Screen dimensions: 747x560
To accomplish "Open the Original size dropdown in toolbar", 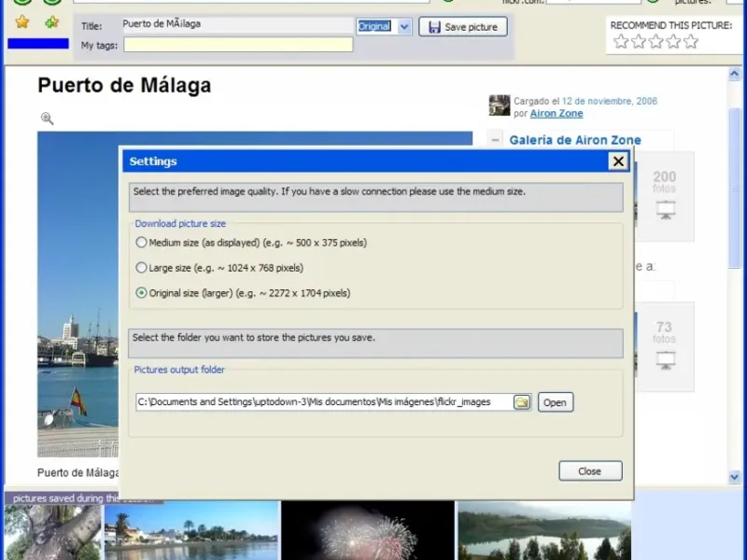I will 404,27.
